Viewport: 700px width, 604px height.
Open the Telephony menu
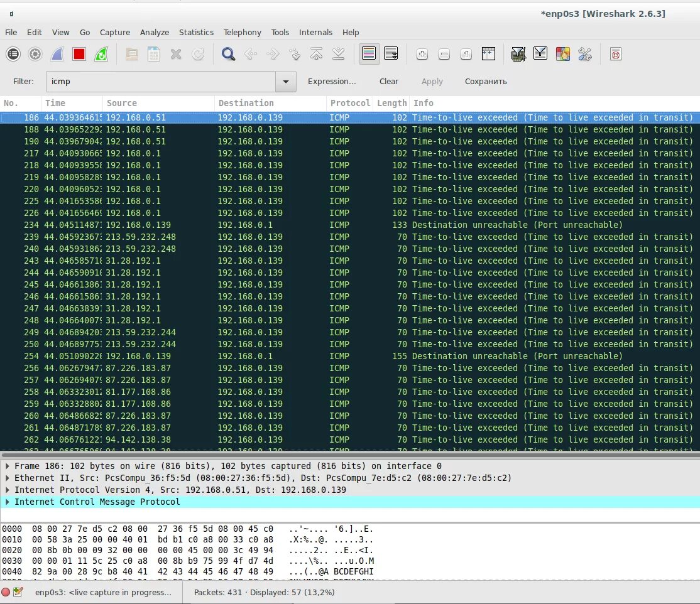click(243, 32)
